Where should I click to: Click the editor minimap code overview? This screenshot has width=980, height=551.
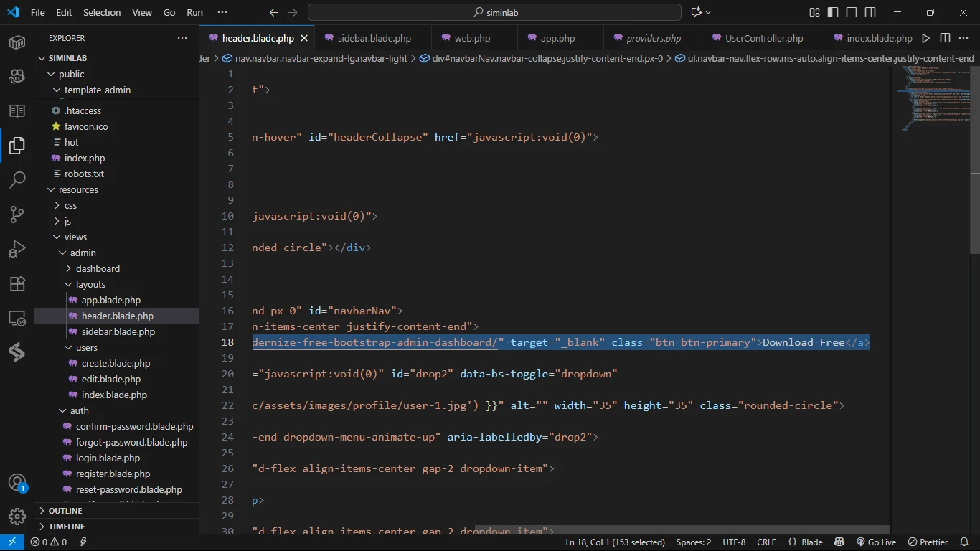click(x=932, y=97)
